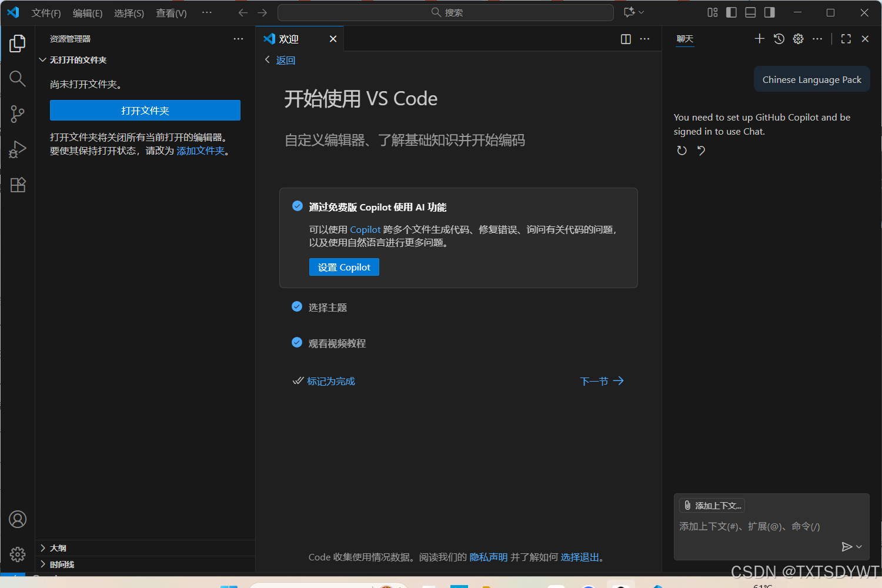This screenshot has height=588, width=882.
Task: Expand the Choose Theme step
Action: click(x=328, y=308)
